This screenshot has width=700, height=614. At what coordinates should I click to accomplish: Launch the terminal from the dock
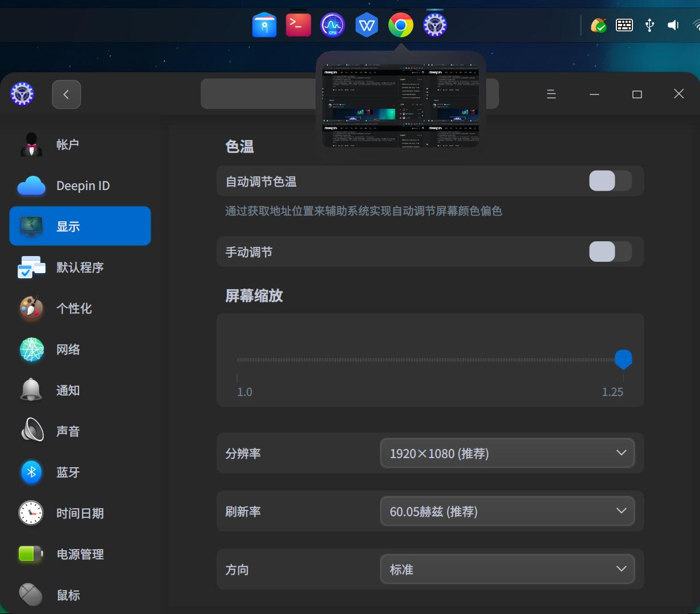coord(299,25)
